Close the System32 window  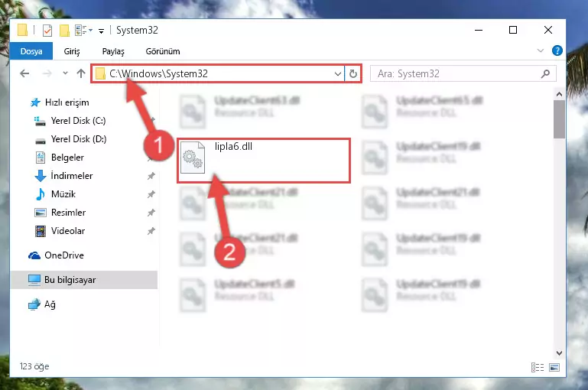(548, 30)
